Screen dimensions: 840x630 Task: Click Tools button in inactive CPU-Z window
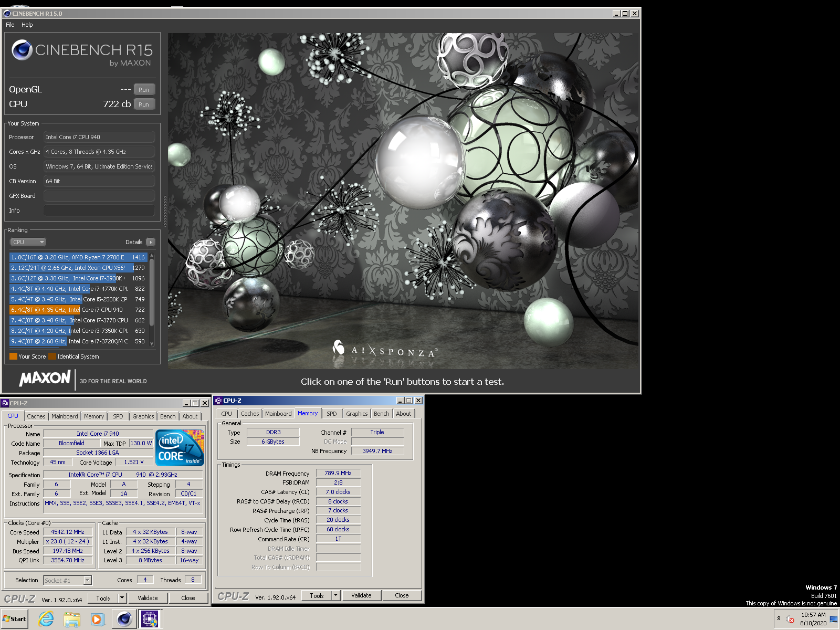pyautogui.click(x=103, y=598)
